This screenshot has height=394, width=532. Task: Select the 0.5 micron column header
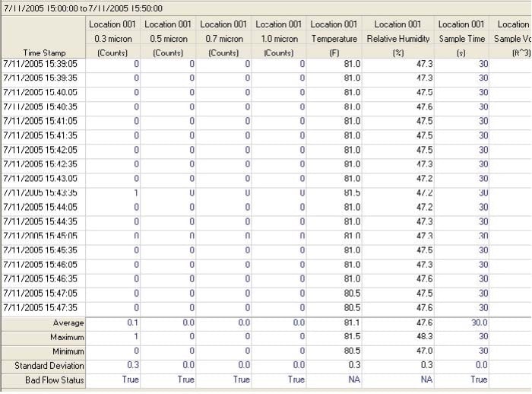click(x=169, y=38)
